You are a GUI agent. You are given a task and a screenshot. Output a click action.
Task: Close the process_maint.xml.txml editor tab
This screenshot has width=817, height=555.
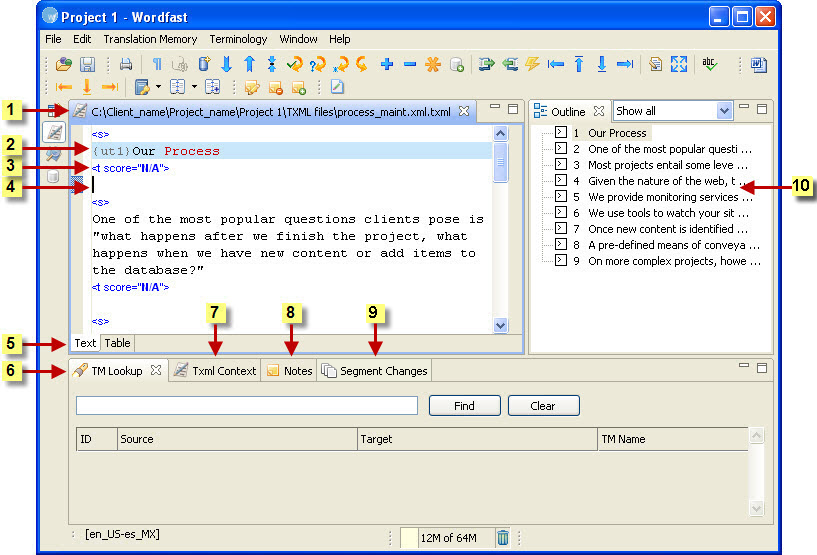pyautogui.click(x=463, y=111)
